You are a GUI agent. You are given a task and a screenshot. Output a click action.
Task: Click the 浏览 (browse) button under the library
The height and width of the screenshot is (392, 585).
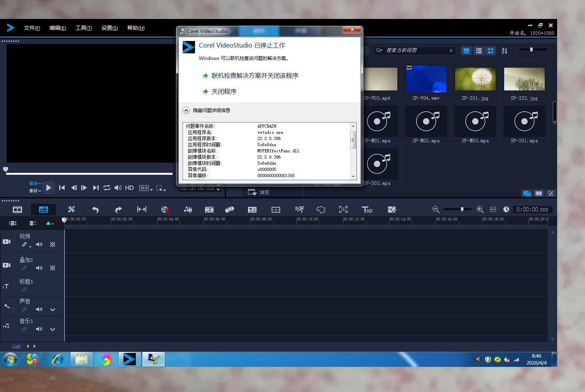point(258,192)
